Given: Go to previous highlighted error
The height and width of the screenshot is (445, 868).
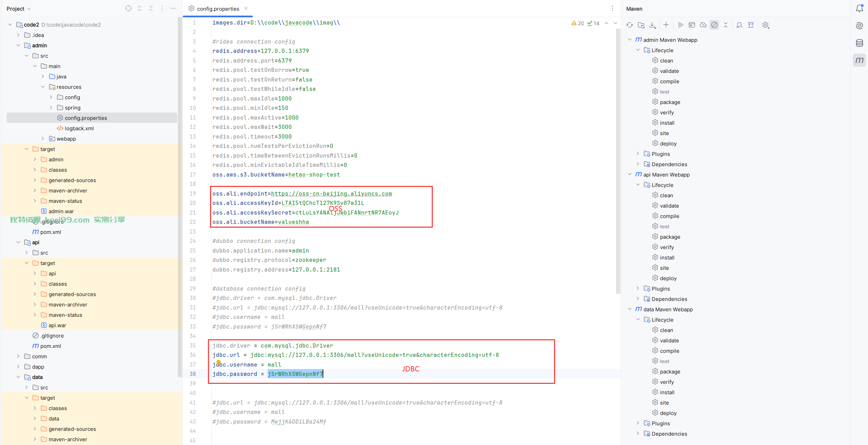Looking at the screenshot, I should pyautogui.click(x=607, y=23).
